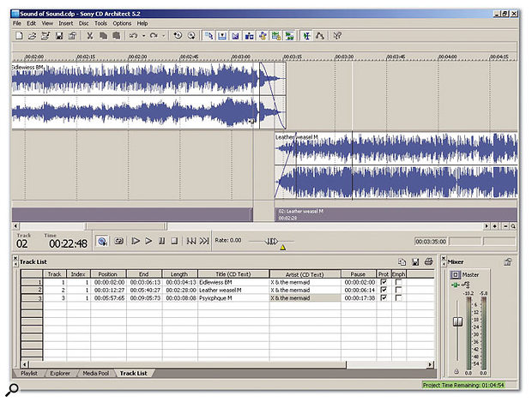Click the Stop transport button
The width and height of the screenshot is (532, 402).
(174, 241)
